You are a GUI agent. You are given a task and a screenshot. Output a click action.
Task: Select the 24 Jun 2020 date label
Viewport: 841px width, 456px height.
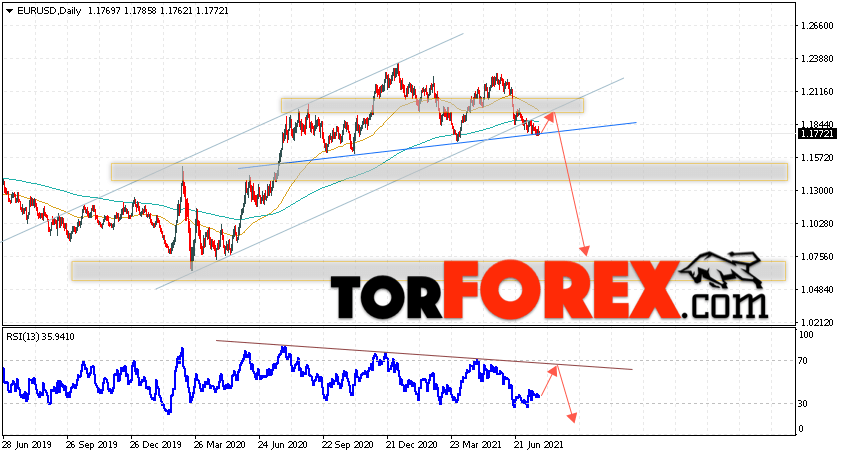(x=283, y=445)
